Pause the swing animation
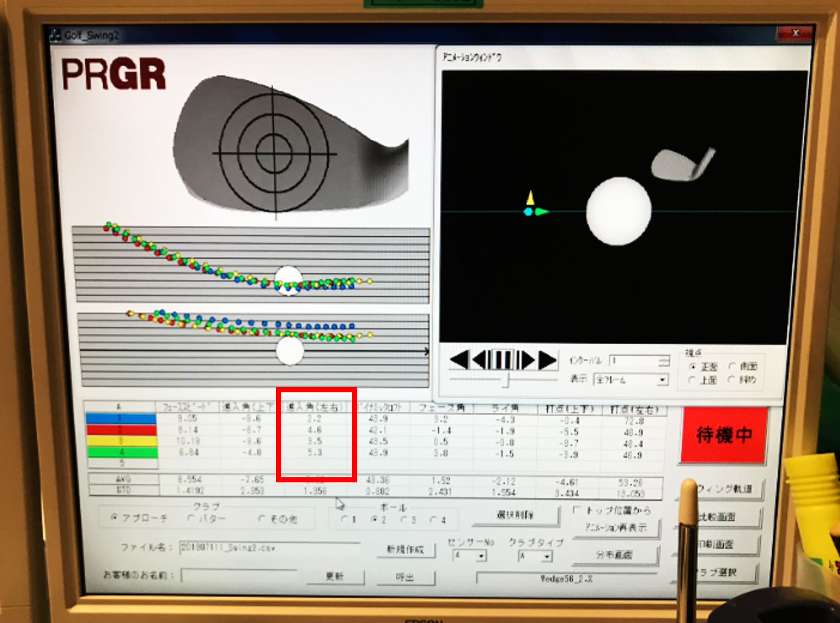The width and height of the screenshot is (840, 623). [x=503, y=361]
